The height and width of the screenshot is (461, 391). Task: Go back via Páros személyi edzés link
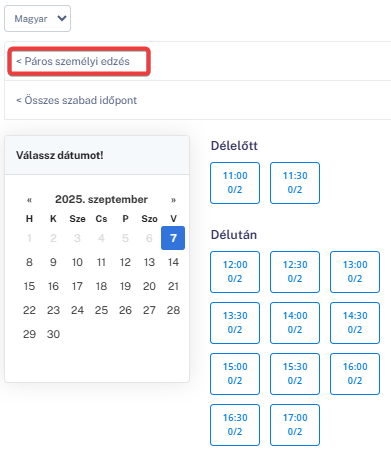pyautogui.click(x=73, y=61)
